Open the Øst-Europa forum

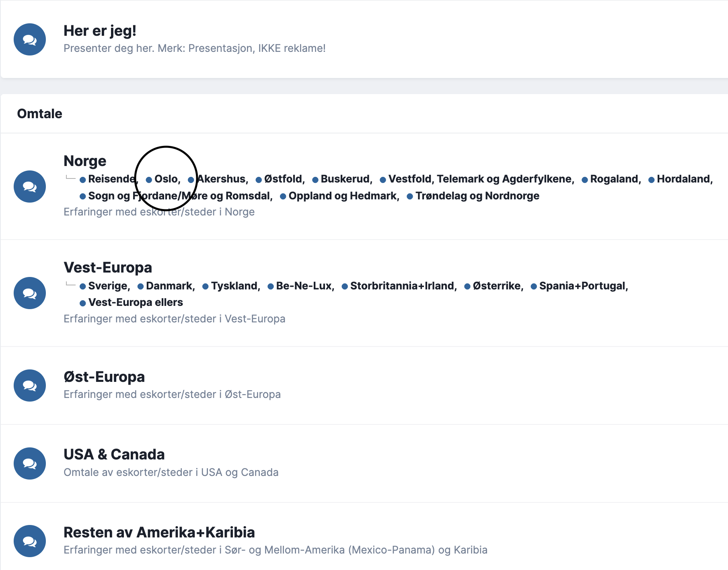pos(104,377)
